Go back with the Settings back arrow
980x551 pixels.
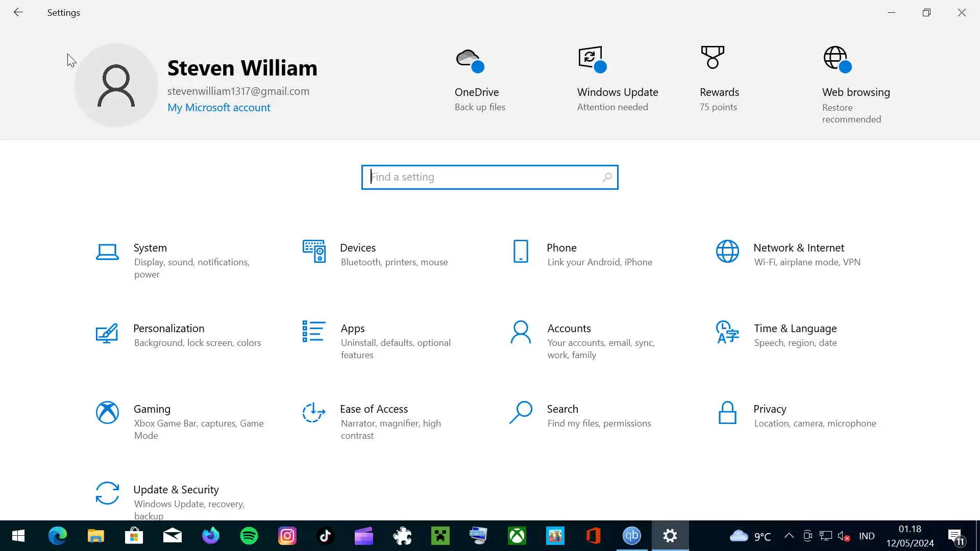18,12
